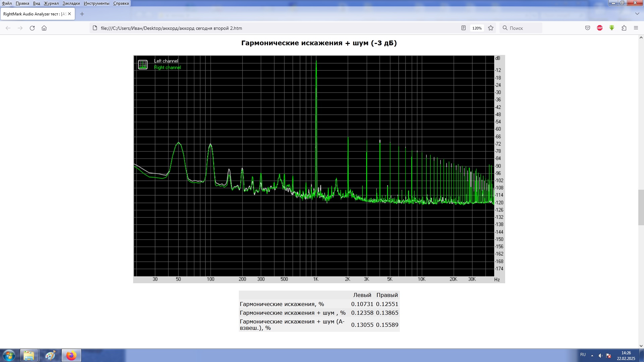644x362 pixels.
Task: Click the system volume speaker icon
Action: (600, 356)
